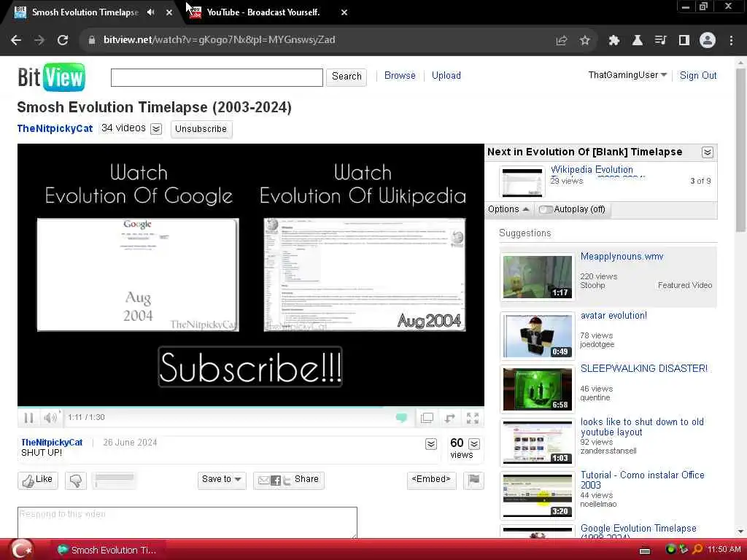Open Google Evolution Timelapse suggestion
Image resolution: width=747 pixels, height=560 pixels.
[638, 529]
